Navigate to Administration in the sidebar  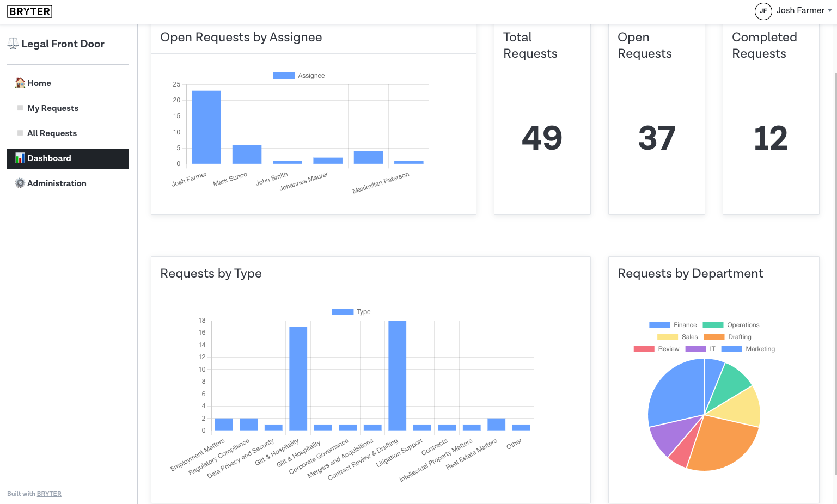click(57, 183)
